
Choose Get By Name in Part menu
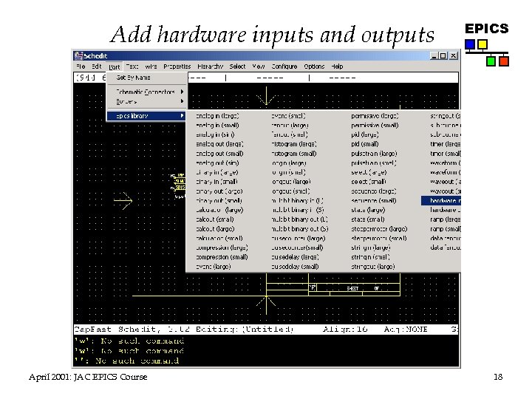pyautogui.click(x=146, y=78)
